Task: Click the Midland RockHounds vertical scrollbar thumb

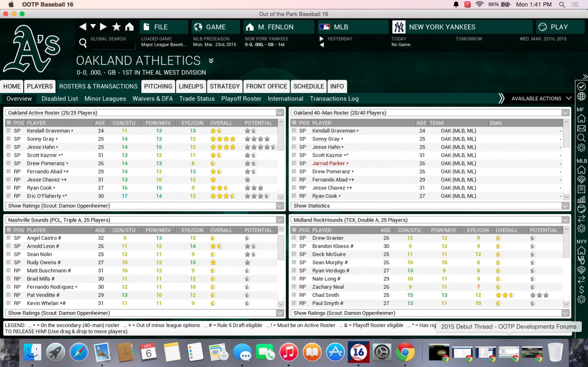Action: pos(566,245)
